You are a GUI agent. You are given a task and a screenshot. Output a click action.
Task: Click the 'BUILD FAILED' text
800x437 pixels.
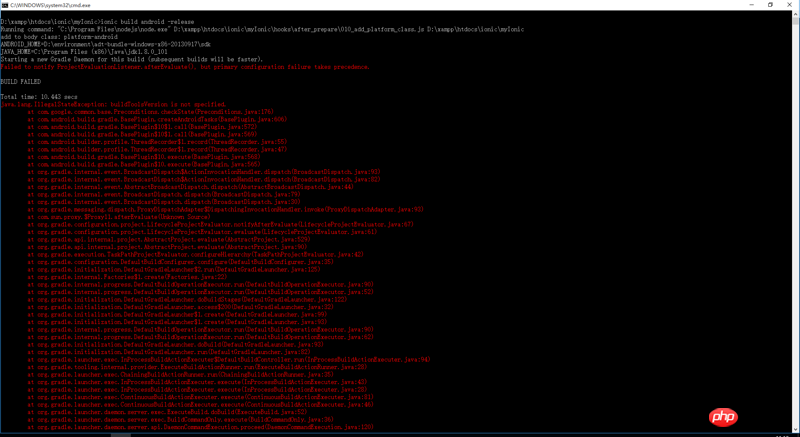pyautogui.click(x=21, y=82)
